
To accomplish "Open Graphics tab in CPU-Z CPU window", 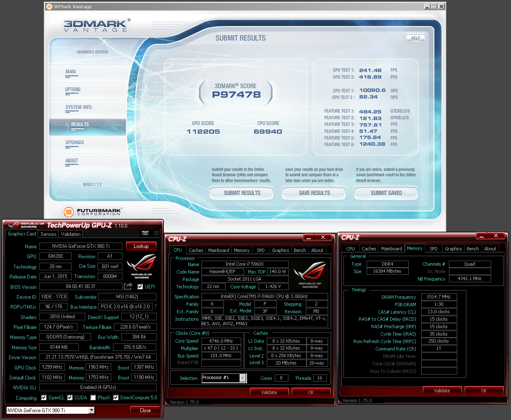I will tap(281, 250).
